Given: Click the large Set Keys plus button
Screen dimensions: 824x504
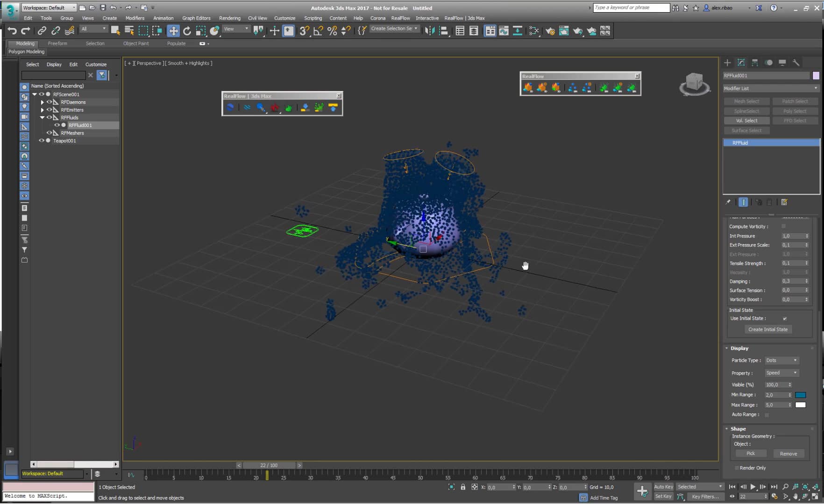Looking at the screenshot, I should [642, 491].
